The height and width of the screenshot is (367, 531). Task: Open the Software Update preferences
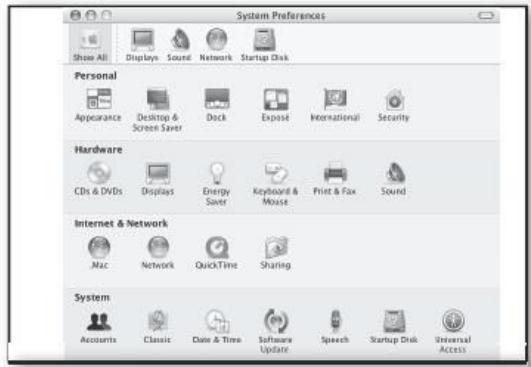click(276, 331)
